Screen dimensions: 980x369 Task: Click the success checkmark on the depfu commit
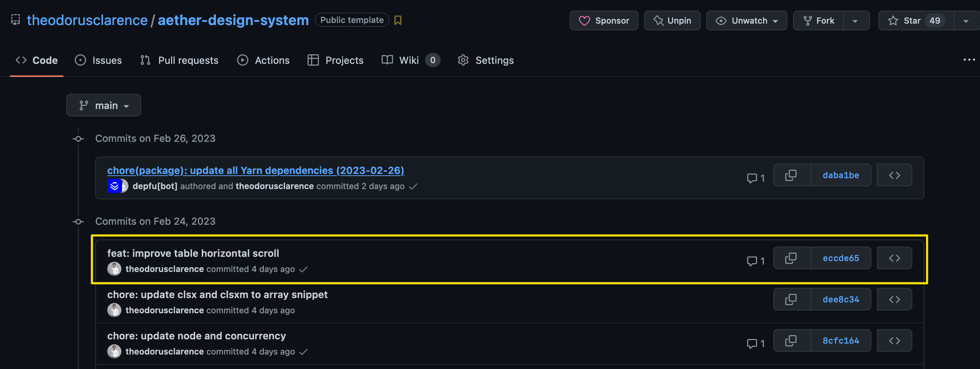[x=413, y=186]
